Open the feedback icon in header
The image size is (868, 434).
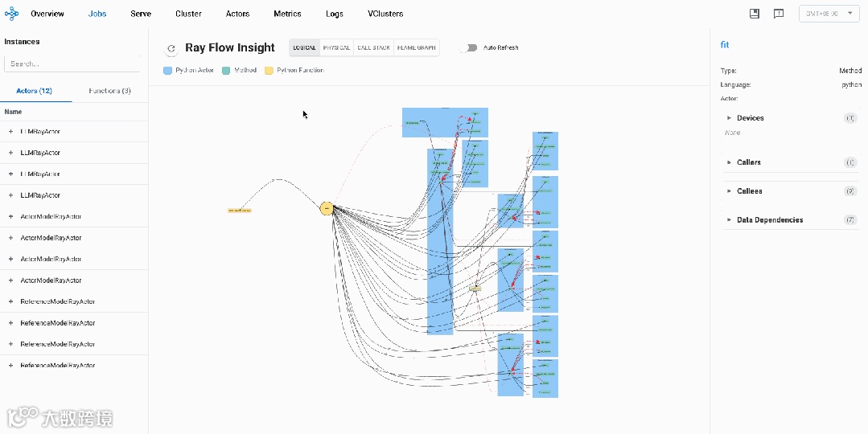[779, 14]
